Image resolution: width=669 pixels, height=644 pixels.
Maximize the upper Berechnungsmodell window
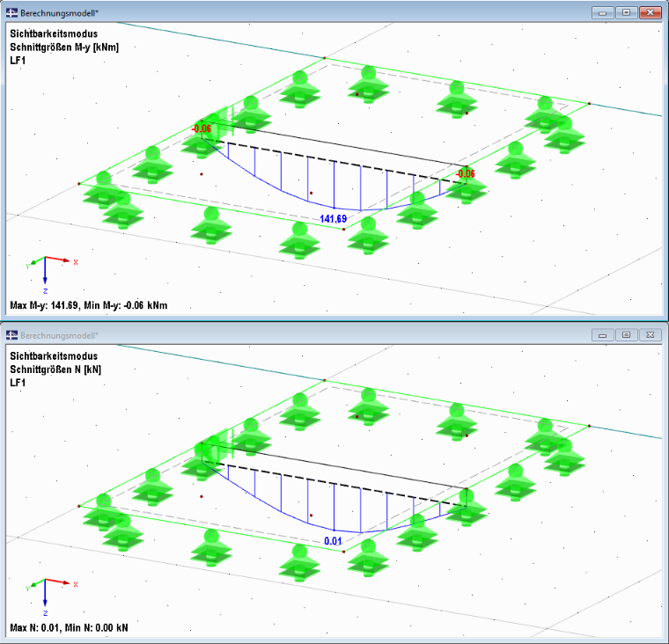626,13
